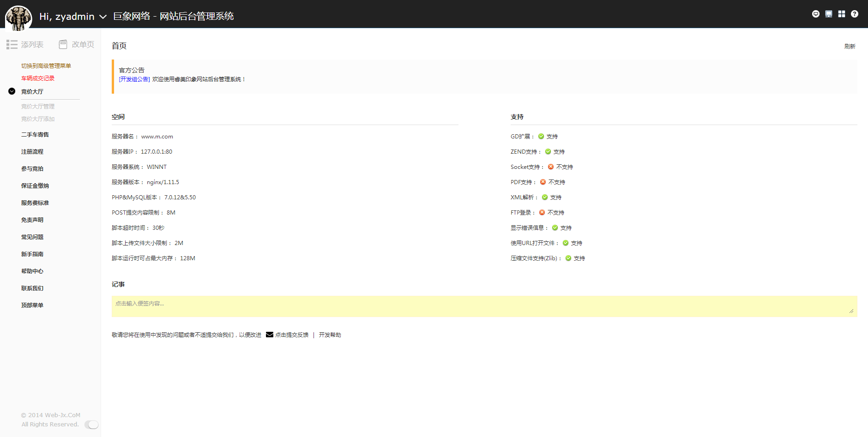Open 顶部菜单 menu item
The height and width of the screenshot is (437, 868).
click(x=32, y=305)
